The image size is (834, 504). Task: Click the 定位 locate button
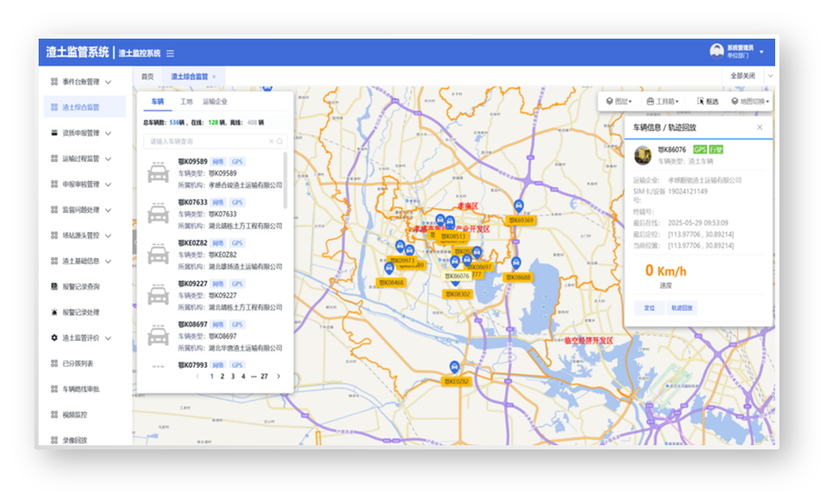(649, 308)
